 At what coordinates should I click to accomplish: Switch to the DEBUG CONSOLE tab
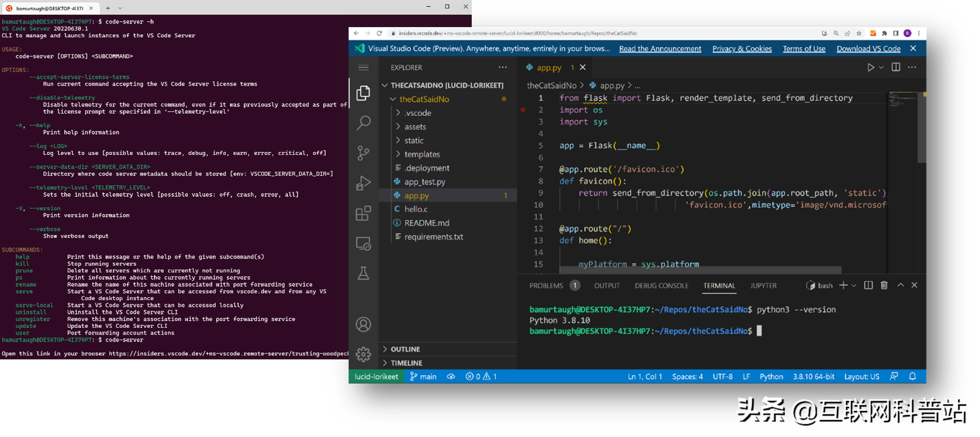[x=661, y=286]
